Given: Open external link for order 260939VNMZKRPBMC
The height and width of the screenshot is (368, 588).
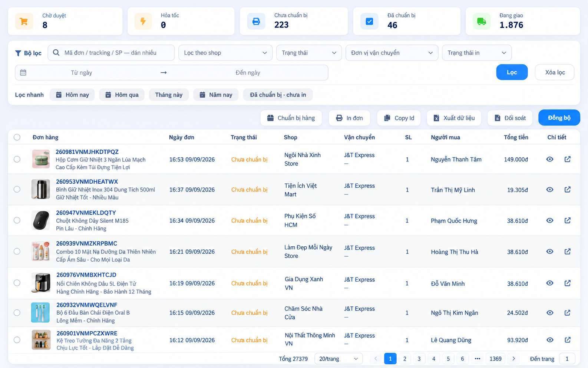Looking at the screenshot, I should tap(567, 252).
